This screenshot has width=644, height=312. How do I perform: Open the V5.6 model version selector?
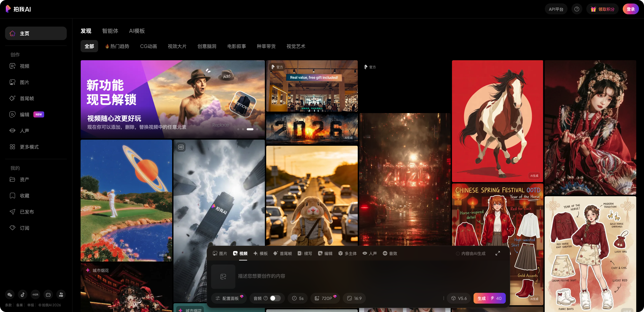coord(459,298)
